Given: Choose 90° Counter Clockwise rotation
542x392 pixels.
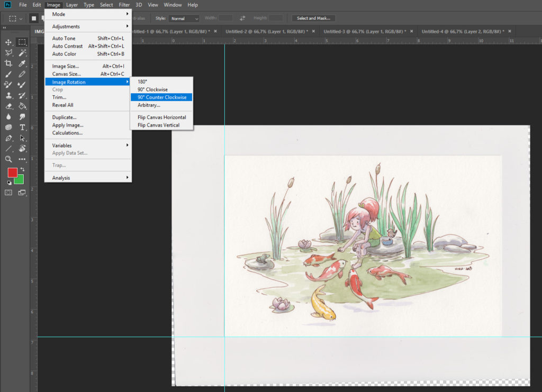Looking at the screenshot, I should (x=161, y=97).
